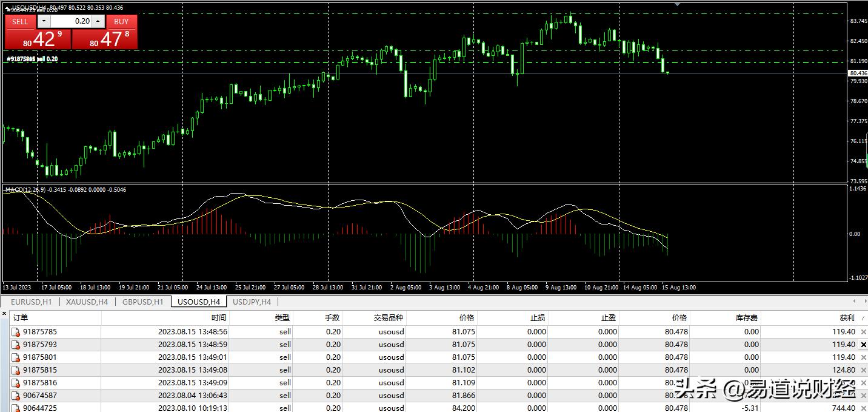
Task: Increase lot volume with the up arrow
Action: (98, 21)
